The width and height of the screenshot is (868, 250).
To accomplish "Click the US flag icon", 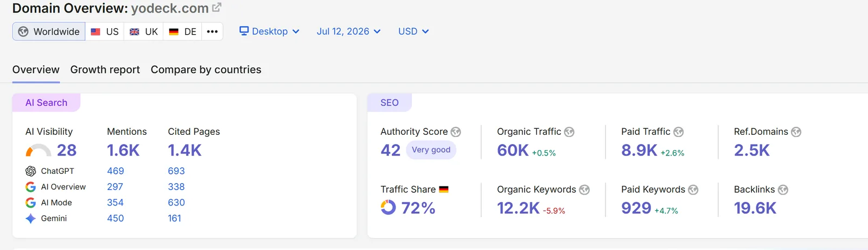I will (95, 32).
